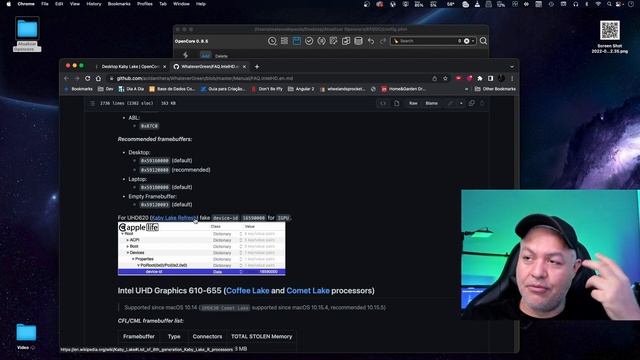Open the Chrome profile avatar
This screenshot has height=360, width=640.
click(502, 78)
